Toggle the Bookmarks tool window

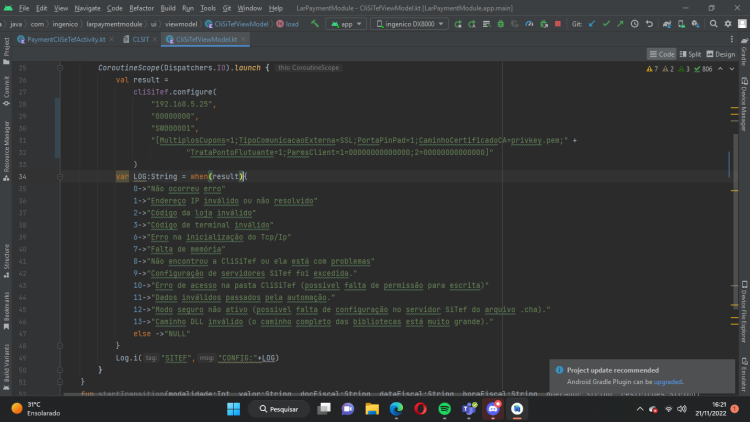pos(6,311)
